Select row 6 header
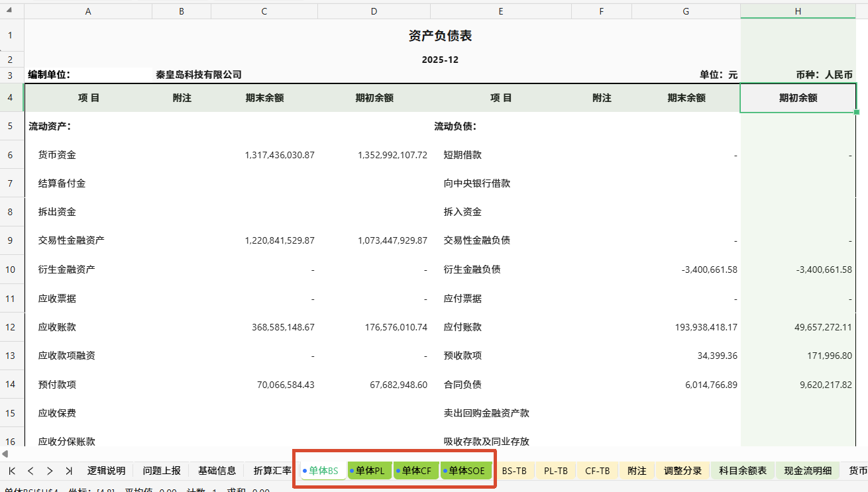868x492 pixels. (12, 155)
